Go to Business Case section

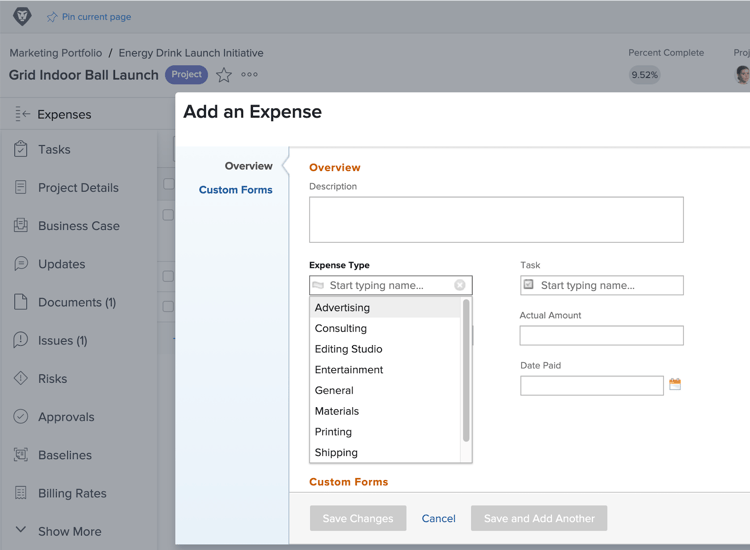pyautogui.click(x=79, y=226)
